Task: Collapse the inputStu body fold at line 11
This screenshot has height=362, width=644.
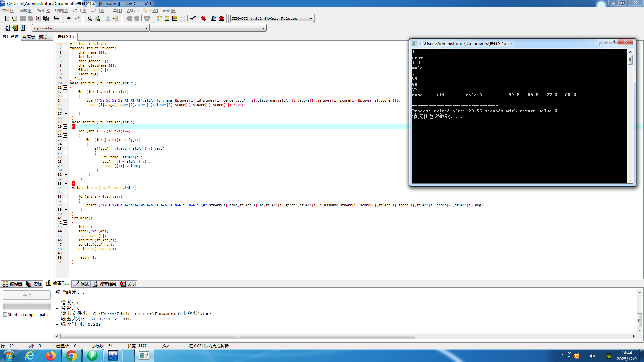Action: point(65,88)
